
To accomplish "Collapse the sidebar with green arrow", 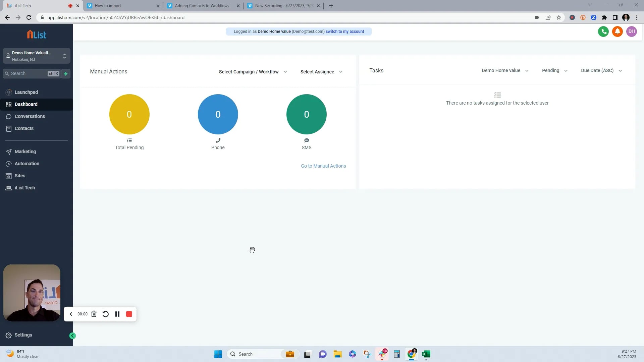I will pos(72,336).
